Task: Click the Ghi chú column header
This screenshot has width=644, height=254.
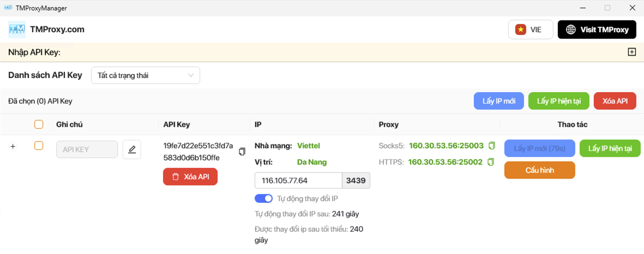Action: pyautogui.click(x=69, y=124)
